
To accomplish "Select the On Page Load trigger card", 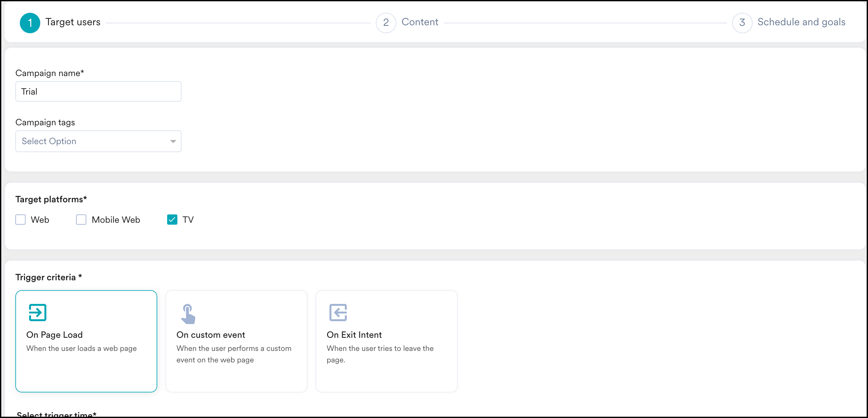I will coord(86,341).
